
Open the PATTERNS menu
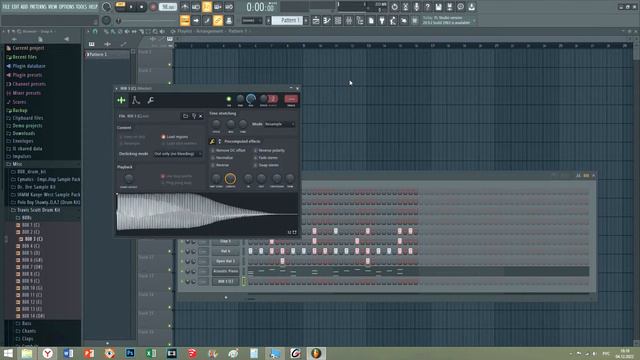pos(38,7)
